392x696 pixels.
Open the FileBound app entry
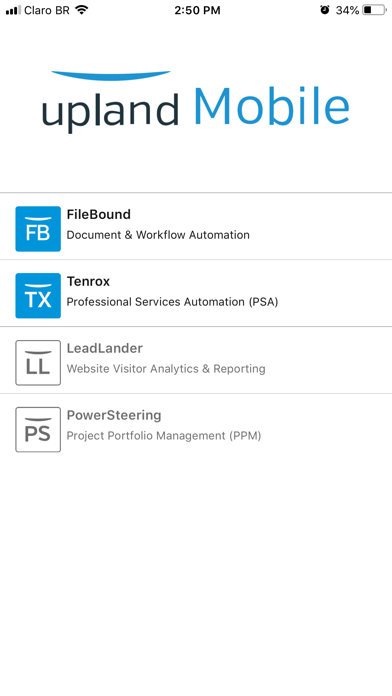(196, 226)
